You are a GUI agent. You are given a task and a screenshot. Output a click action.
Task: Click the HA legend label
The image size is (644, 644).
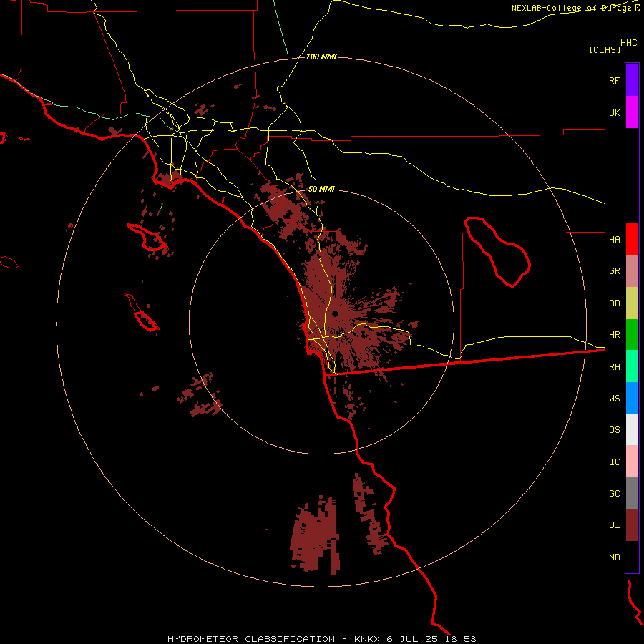point(614,239)
